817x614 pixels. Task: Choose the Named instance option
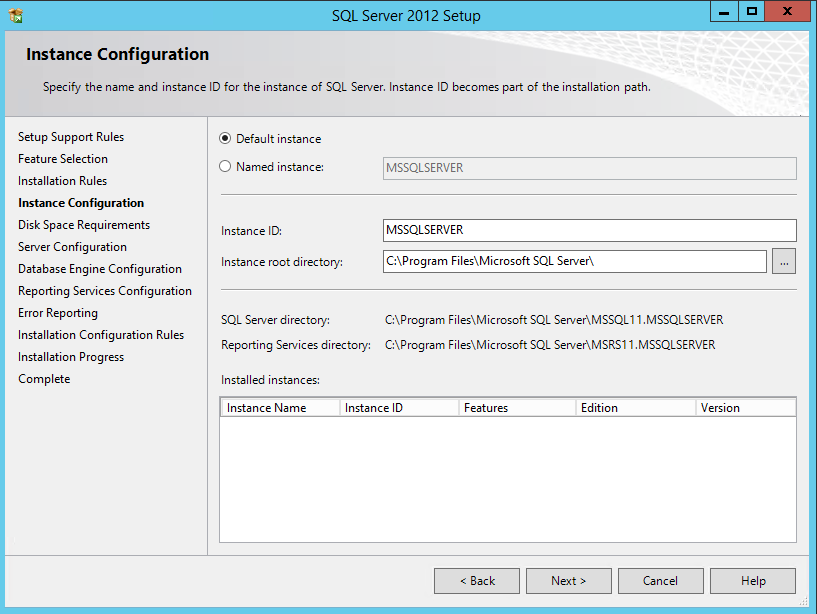[x=226, y=167]
